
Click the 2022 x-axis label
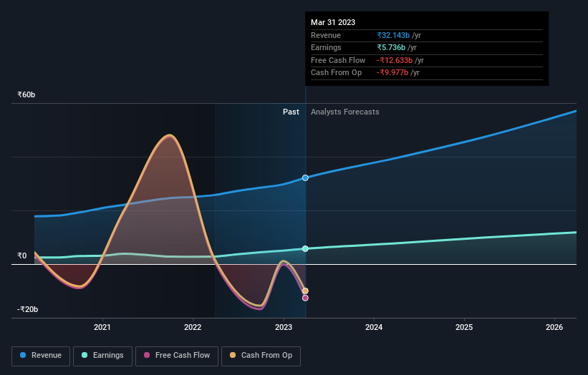click(x=193, y=328)
